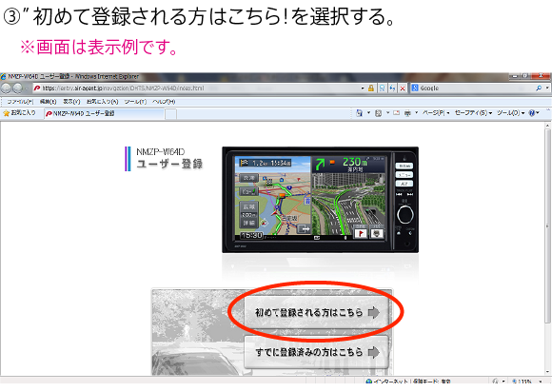Screen dimensions: 552x392
Task: Click the search magnifier icon
Action: (539, 88)
